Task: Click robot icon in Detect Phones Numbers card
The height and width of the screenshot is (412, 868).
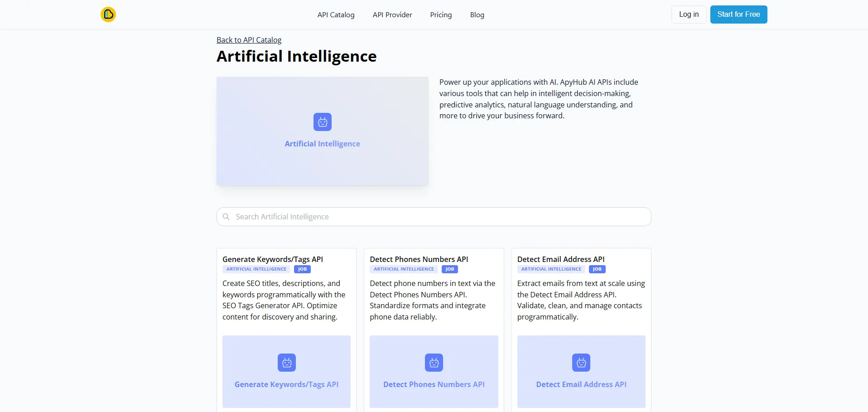Action: pos(434,363)
